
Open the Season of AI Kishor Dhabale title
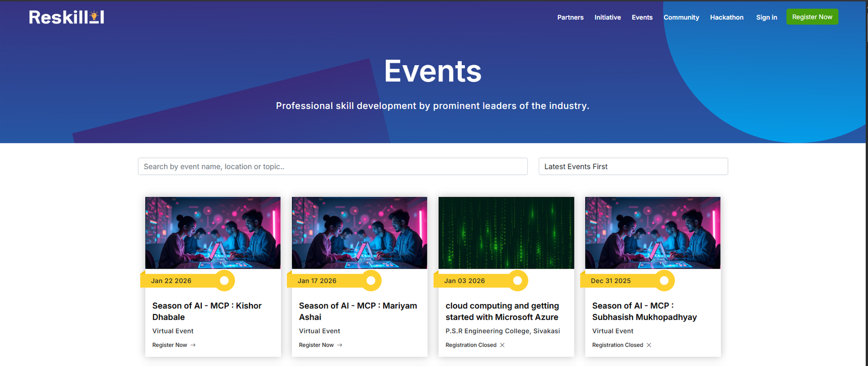(207, 311)
